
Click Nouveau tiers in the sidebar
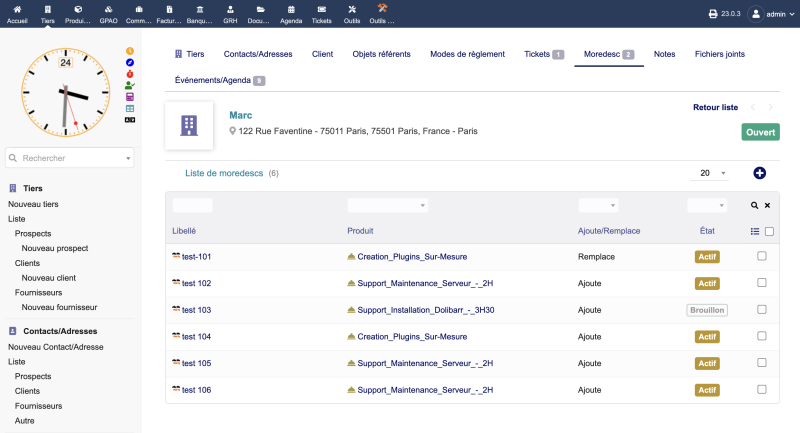[33, 204]
